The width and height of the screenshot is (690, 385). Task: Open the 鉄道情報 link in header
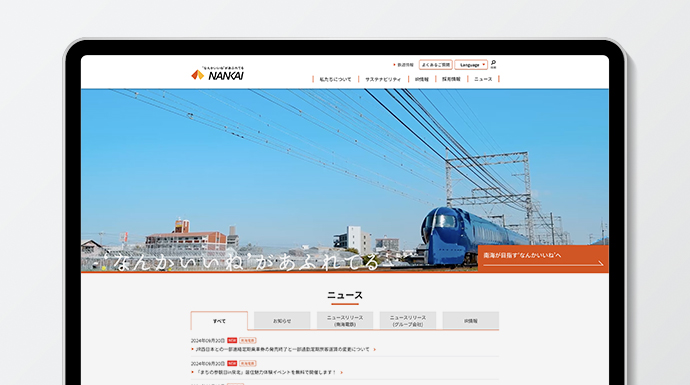tap(404, 65)
